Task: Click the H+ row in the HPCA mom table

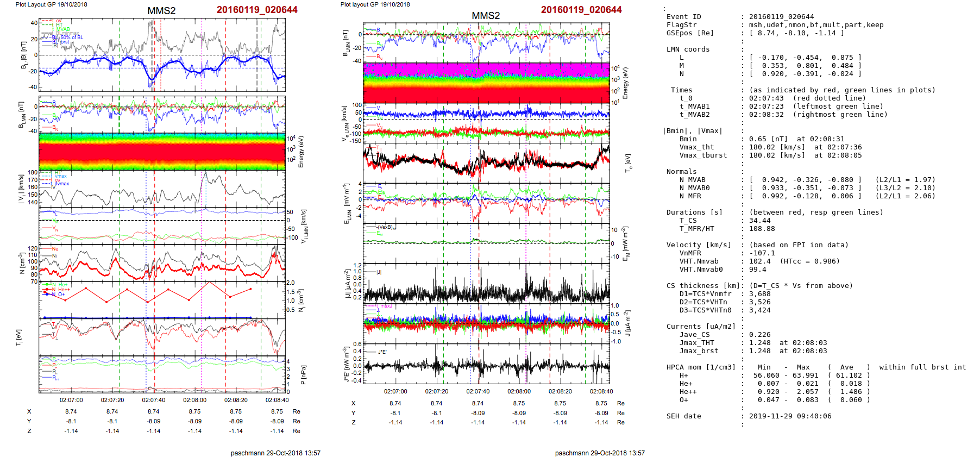Action: point(683,375)
